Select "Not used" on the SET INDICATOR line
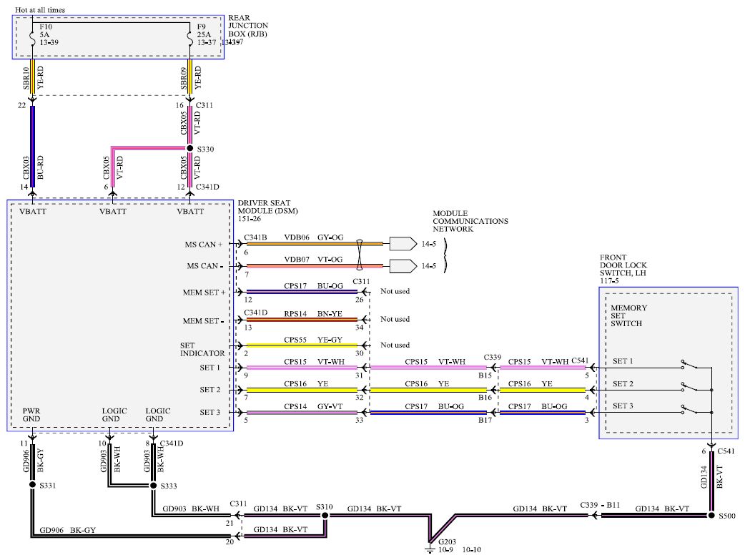745x560 pixels. tap(395, 345)
